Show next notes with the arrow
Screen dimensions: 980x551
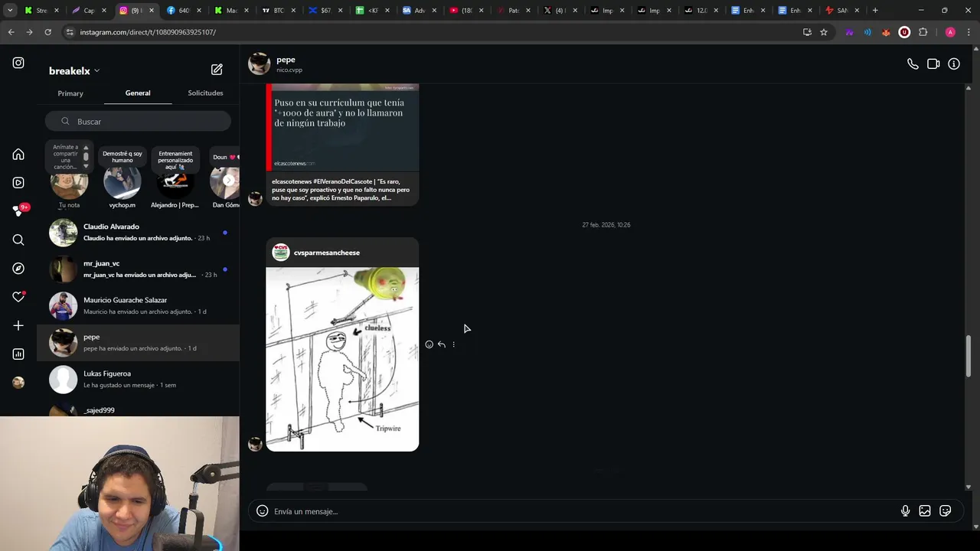228,181
